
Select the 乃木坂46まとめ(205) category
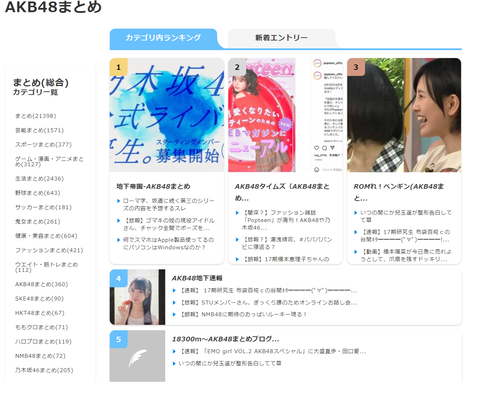click(x=44, y=370)
